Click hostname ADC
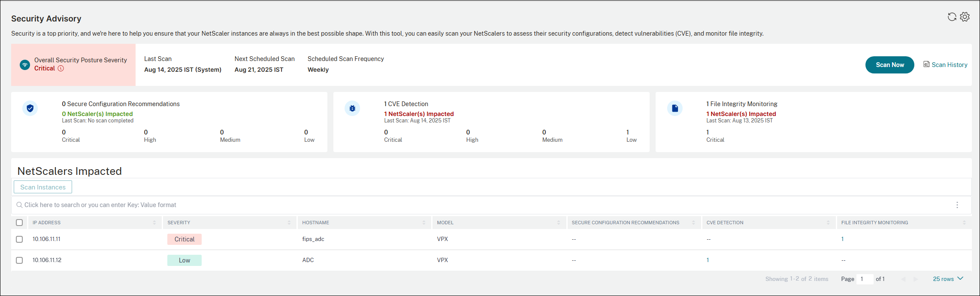 pos(308,260)
